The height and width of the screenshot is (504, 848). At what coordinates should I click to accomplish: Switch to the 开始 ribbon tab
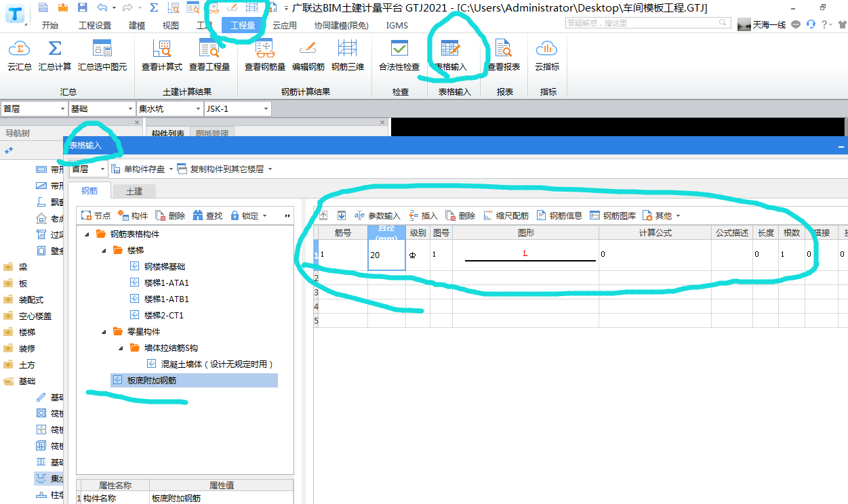click(50, 26)
